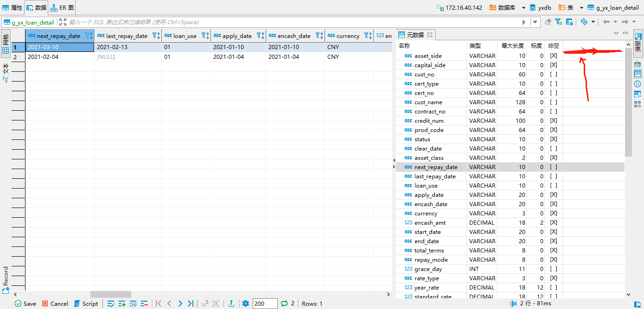Open the filter history dropdown arrow
This screenshot has width=644, height=309.
point(536,22)
